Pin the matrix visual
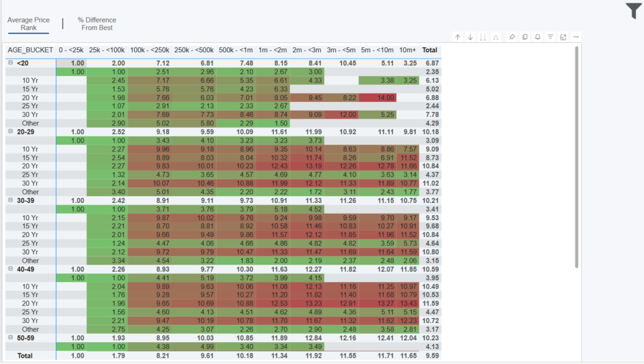This screenshot has width=644, height=364. pyautogui.click(x=512, y=37)
